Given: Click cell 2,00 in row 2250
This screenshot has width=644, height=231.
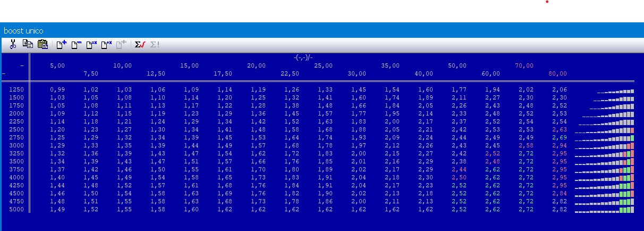Looking at the screenshot, I should [x=392, y=121].
